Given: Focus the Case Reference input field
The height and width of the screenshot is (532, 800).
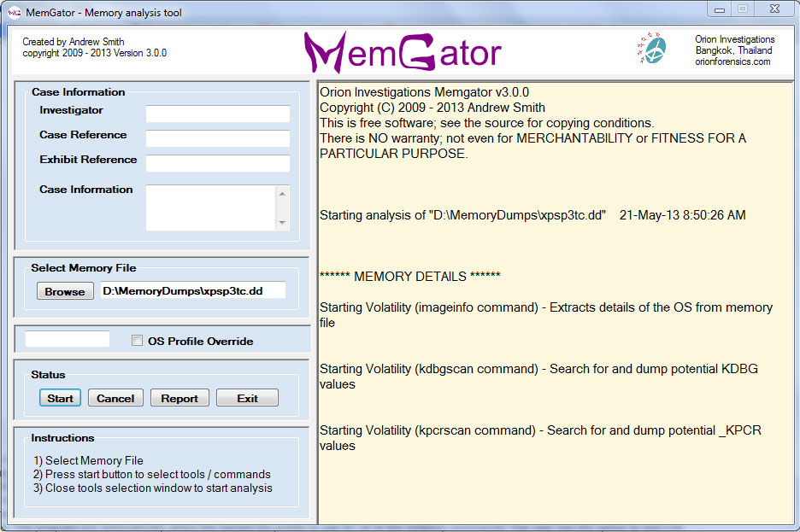Looking at the screenshot, I should (x=218, y=138).
